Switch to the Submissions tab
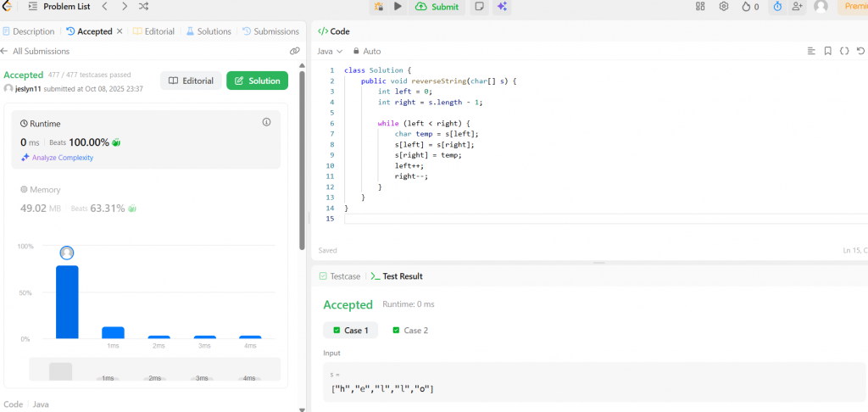868x412 pixels. [270, 31]
